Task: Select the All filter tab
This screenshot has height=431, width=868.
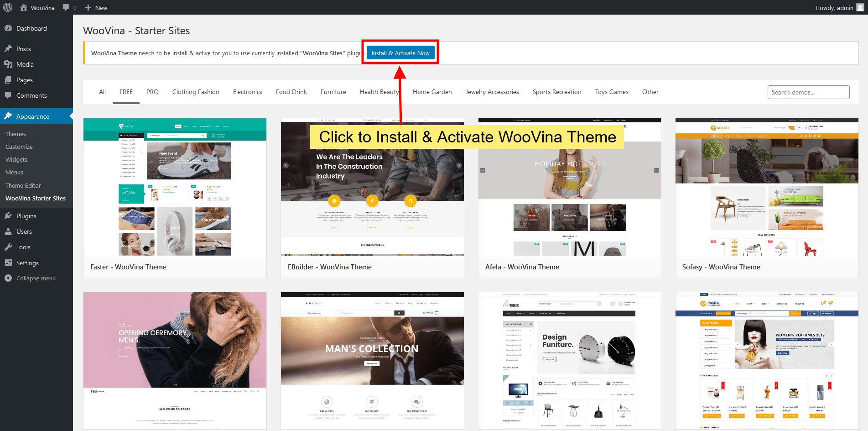Action: tap(102, 92)
